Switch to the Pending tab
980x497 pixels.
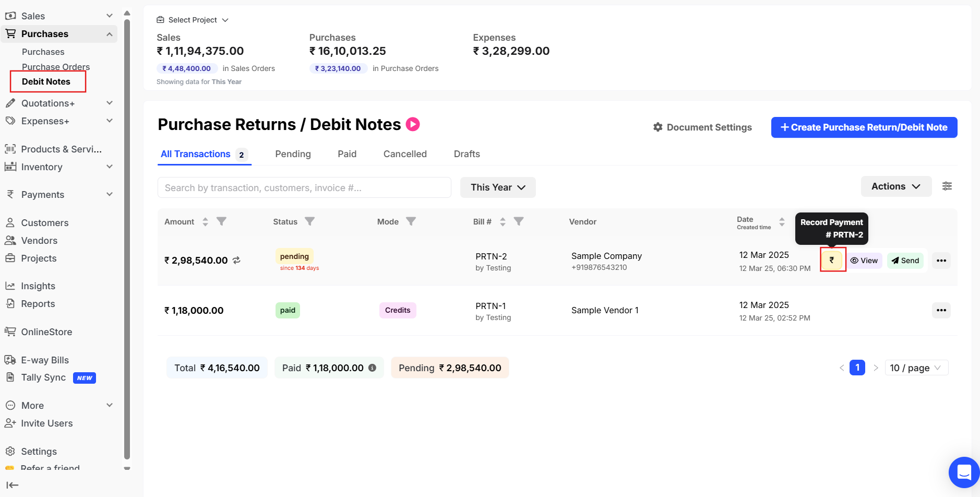click(x=293, y=154)
